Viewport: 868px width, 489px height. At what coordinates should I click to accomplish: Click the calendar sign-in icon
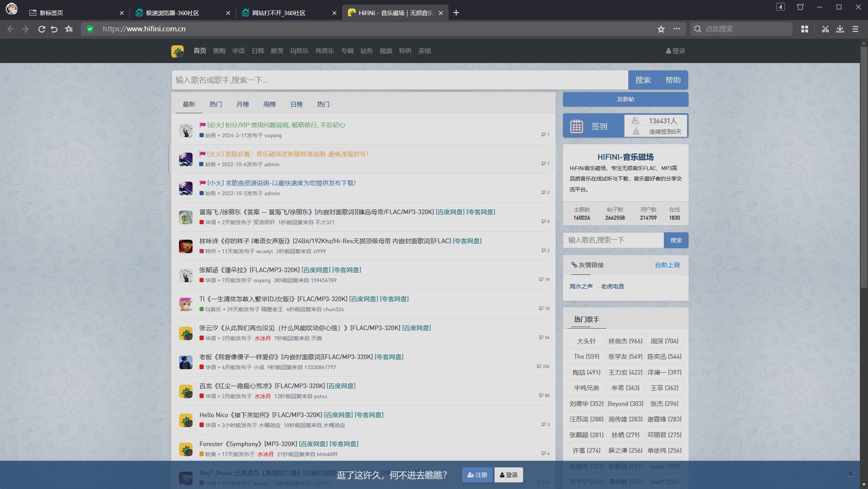576,126
